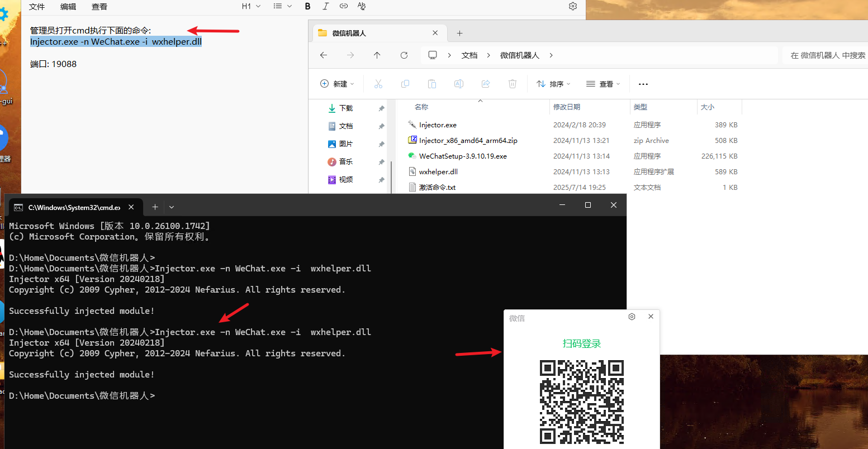Viewport: 868px width, 449px height.
Task: Open WeChat login settings gear
Action: 632,317
